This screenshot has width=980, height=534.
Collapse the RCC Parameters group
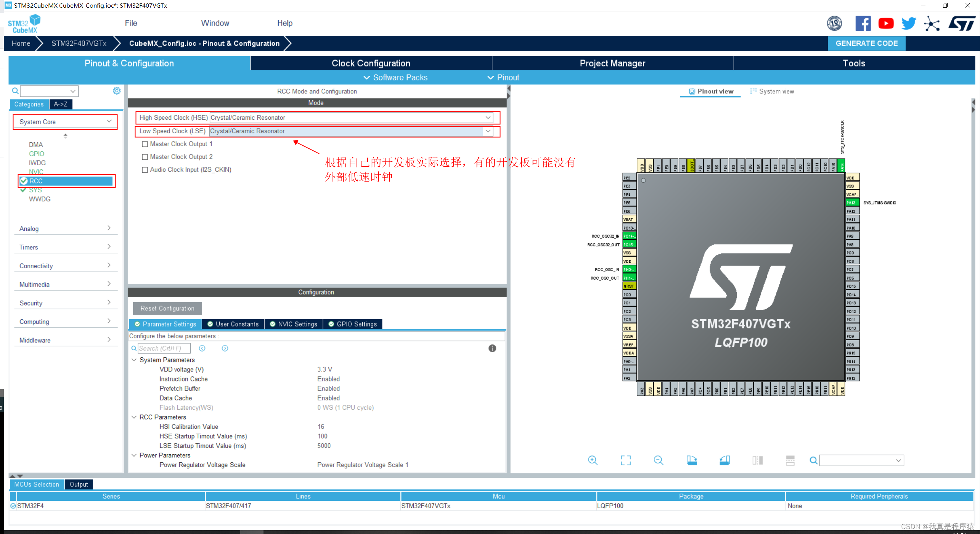pyautogui.click(x=134, y=417)
